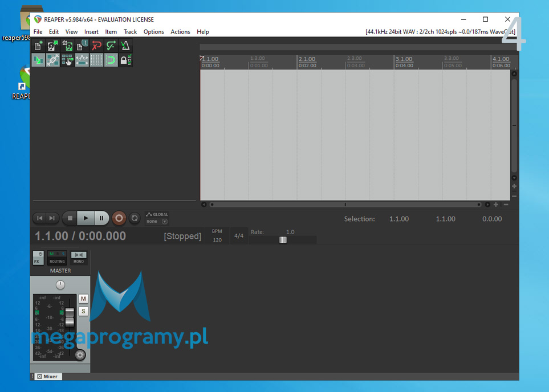Screen dimensions: 549x392
Task: Save the project with the toolbar icon
Action: coord(67,46)
